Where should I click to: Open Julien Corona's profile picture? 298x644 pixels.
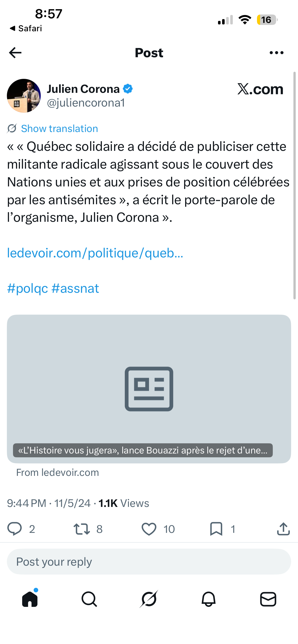pyautogui.click(x=24, y=96)
